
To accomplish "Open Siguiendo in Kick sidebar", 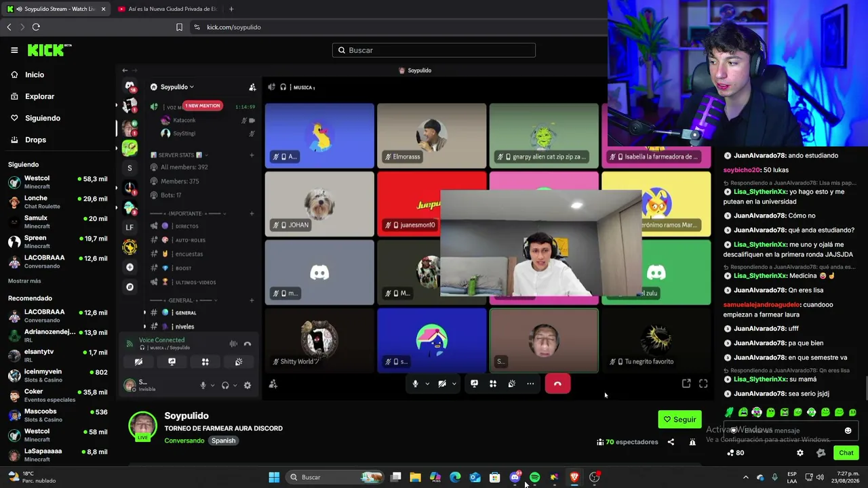I will coord(43,118).
